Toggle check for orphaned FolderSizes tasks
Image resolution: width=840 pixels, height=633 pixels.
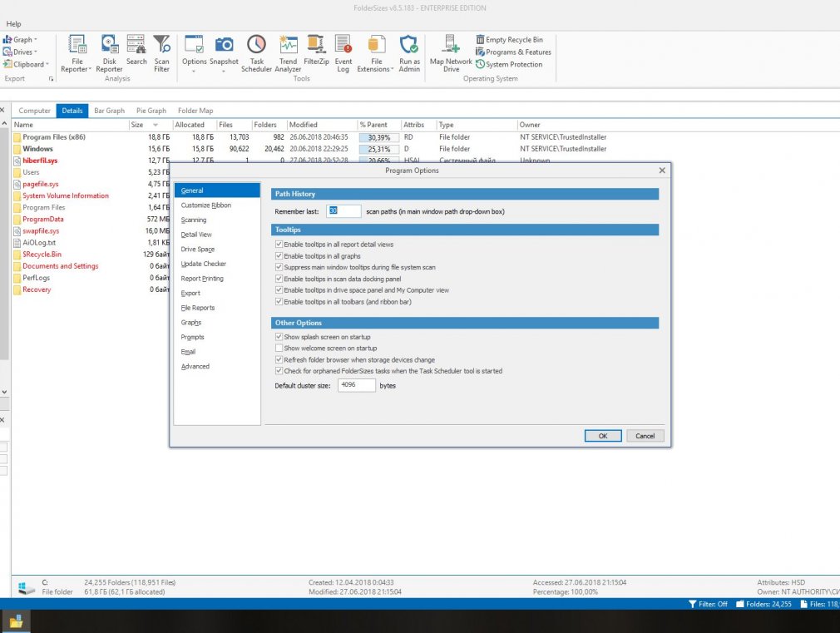279,371
